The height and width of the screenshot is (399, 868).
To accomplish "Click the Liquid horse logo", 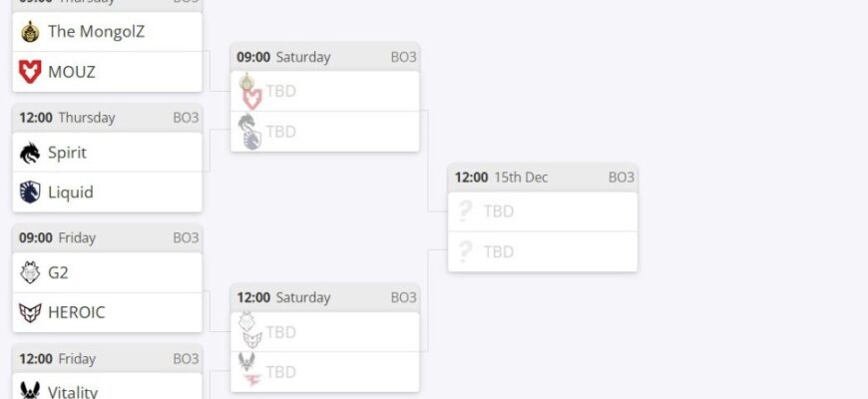I will click(x=30, y=192).
